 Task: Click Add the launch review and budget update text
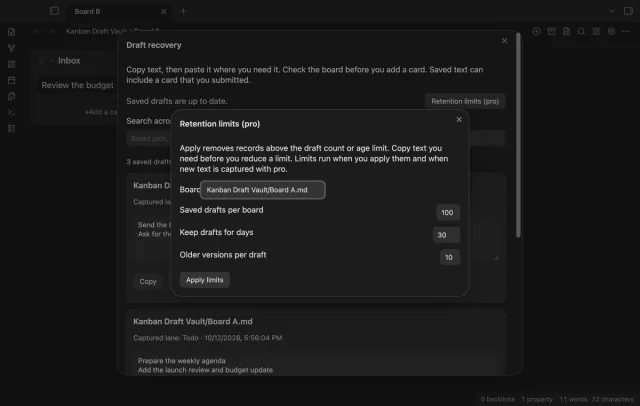click(x=205, y=370)
